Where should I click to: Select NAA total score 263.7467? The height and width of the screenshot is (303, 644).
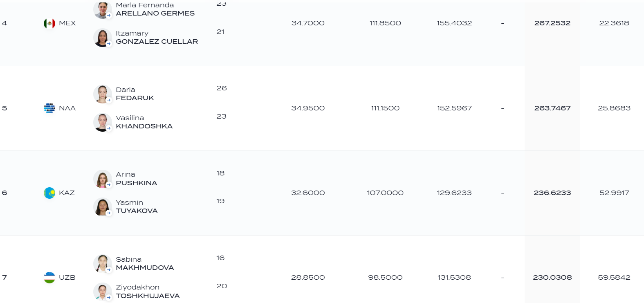coord(552,108)
